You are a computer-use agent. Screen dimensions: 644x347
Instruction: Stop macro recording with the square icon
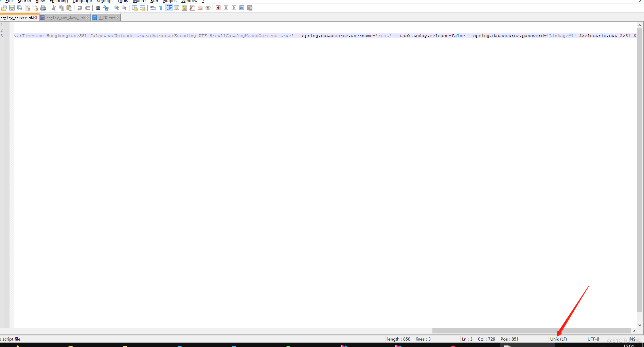pyautogui.click(x=226, y=8)
